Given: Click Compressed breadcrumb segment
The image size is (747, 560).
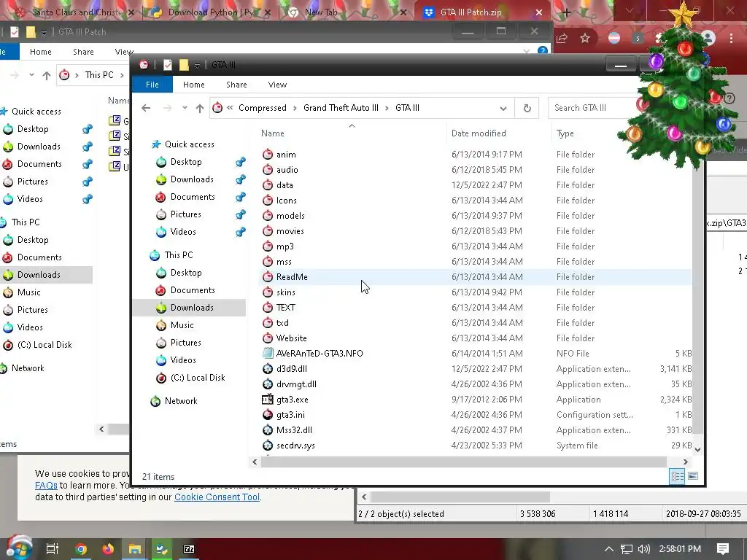Looking at the screenshot, I should coord(263,108).
